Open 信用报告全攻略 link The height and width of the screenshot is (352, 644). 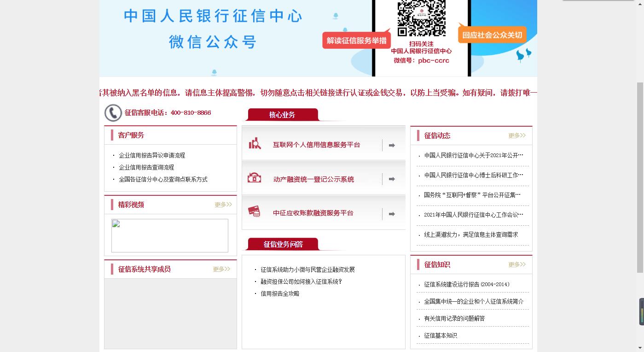pyautogui.click(x=280, y=293)
